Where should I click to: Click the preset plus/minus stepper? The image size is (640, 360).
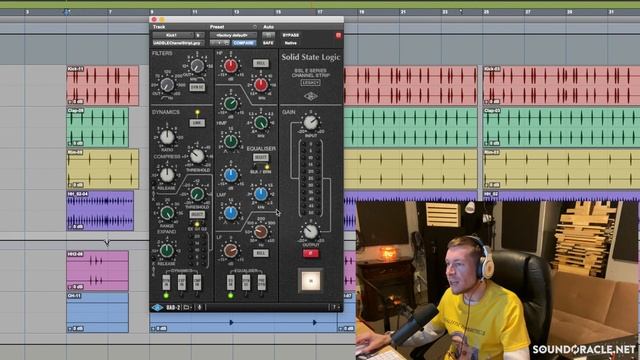click(220, 43)
